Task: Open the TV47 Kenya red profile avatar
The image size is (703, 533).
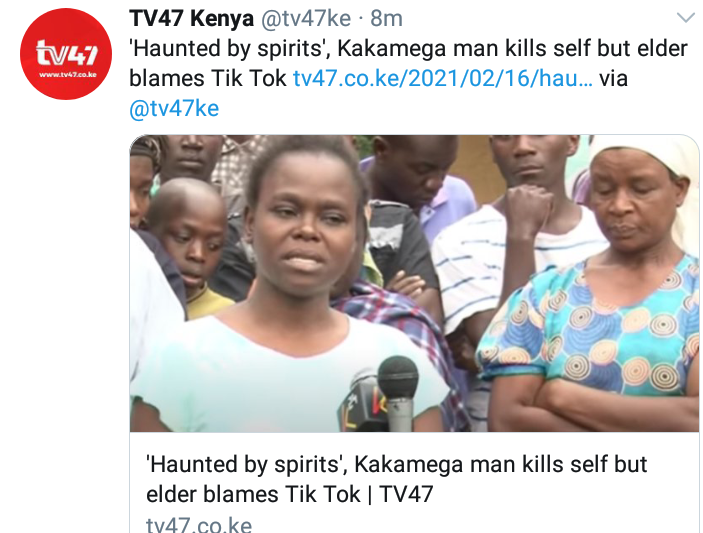Action: click(66, 54)
